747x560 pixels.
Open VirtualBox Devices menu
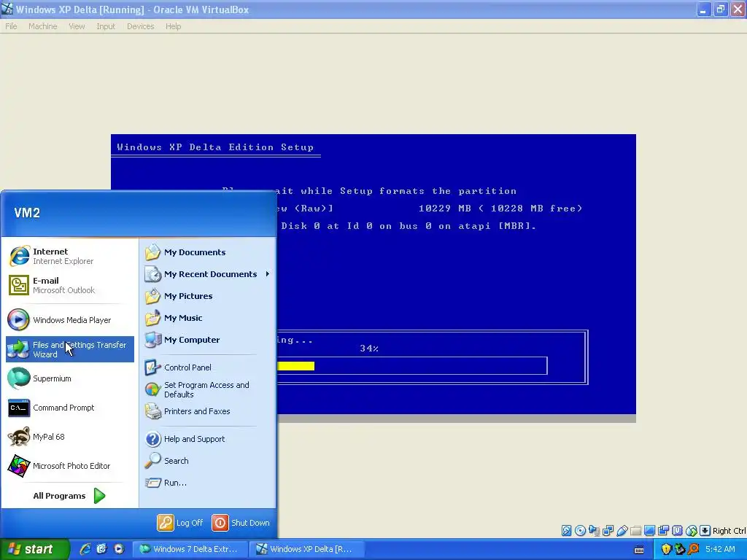pos(141,26)
